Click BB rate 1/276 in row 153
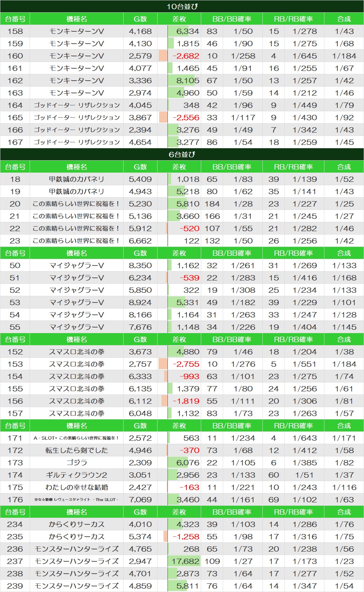This screenshot has height=592, width=364. pos(243,364)
